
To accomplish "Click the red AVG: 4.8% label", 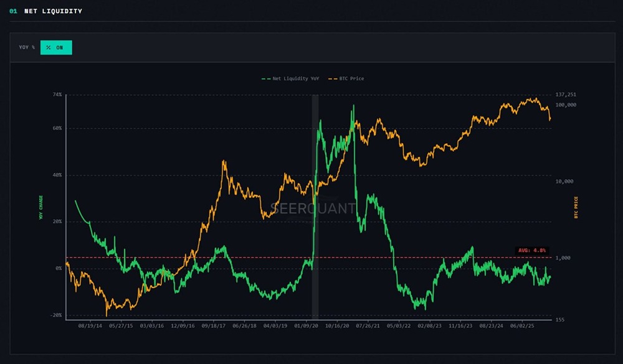I will tap(532, 250).
